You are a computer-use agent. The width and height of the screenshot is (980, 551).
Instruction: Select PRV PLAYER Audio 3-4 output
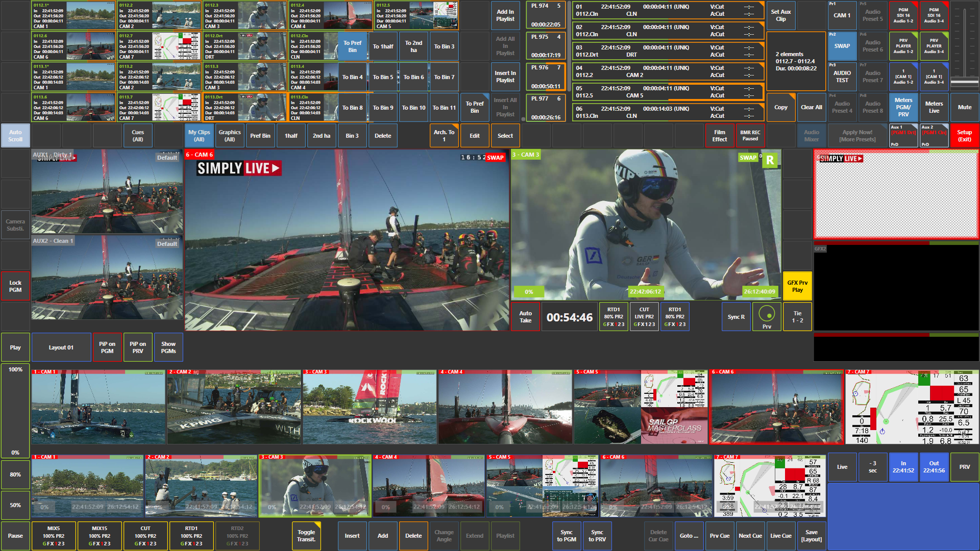tap(934, 46)
